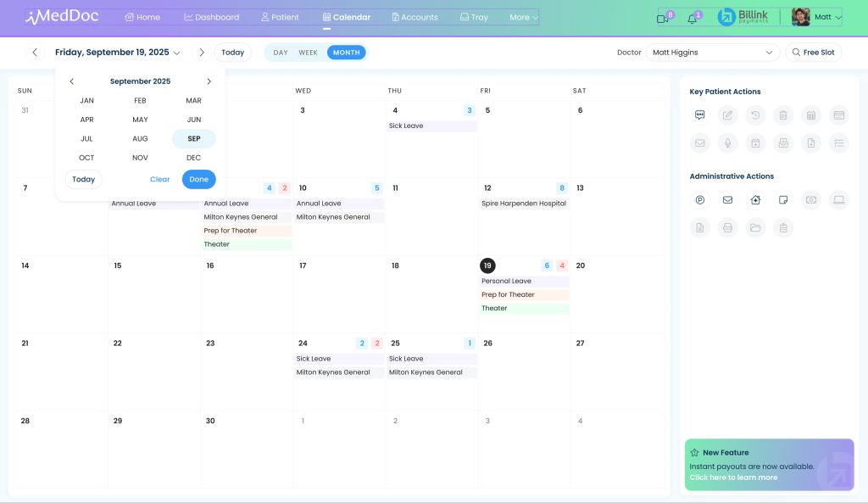Click the Billink payments logo
This screenshot has width=868, height=503.
[x=742, y=16]
